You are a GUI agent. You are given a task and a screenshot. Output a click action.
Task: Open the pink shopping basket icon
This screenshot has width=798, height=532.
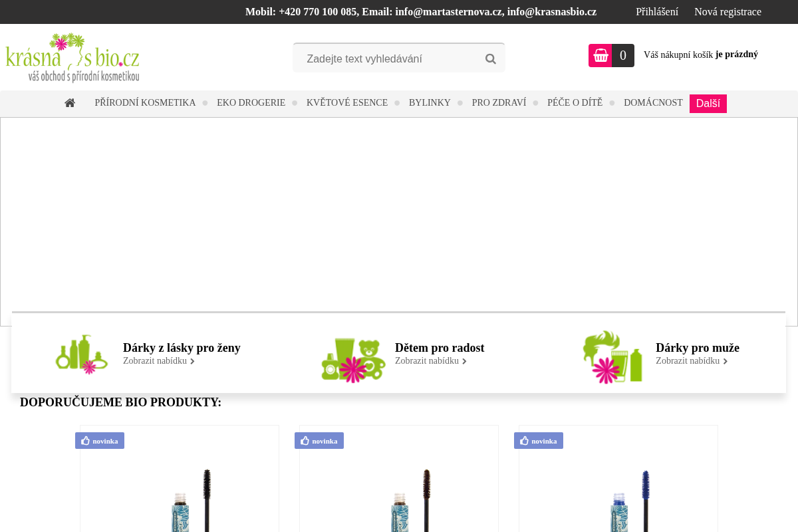pos(600,56)
